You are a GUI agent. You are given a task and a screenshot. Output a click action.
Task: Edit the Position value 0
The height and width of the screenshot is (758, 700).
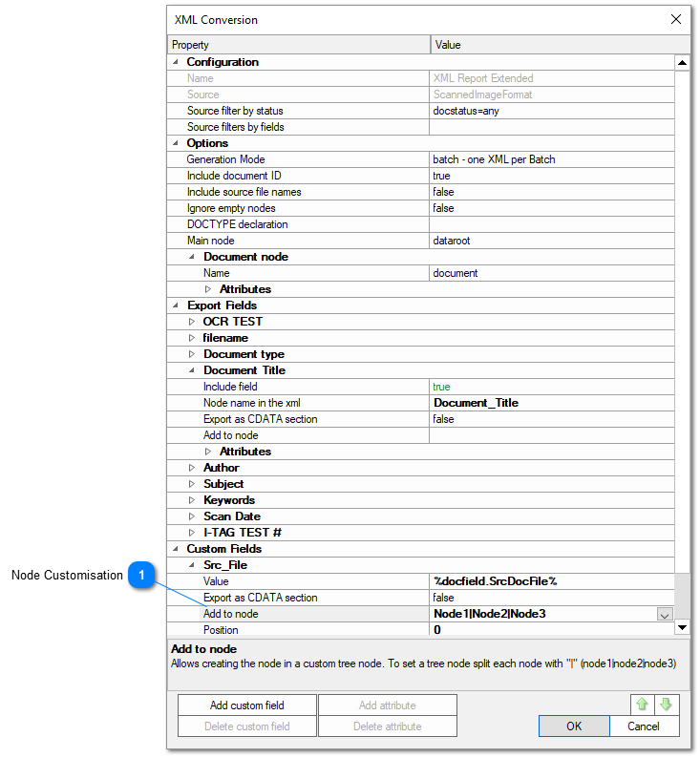point(552,630)
